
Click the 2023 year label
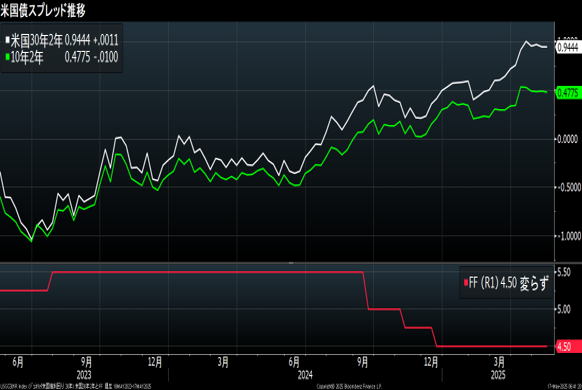click(84, 375)
